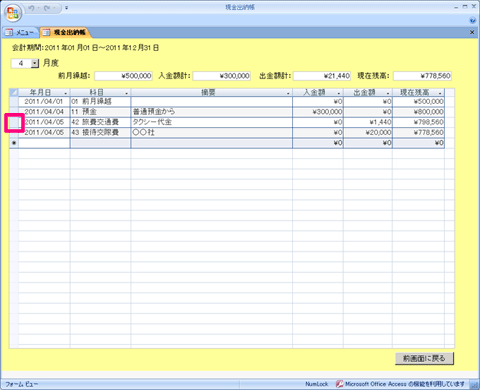Switch to the メニュー tab
This screenshot has width=480, height=390.
click(x=20, y=32)
